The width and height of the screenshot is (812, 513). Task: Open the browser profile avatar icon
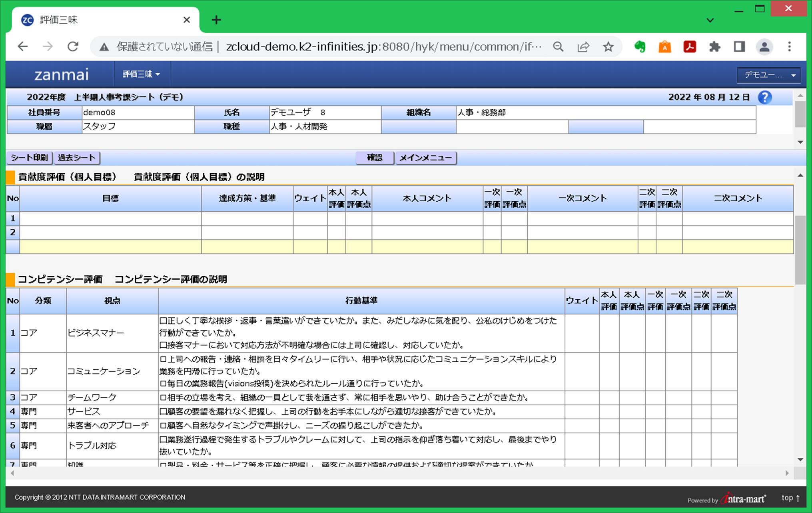[x=764, y=46]
